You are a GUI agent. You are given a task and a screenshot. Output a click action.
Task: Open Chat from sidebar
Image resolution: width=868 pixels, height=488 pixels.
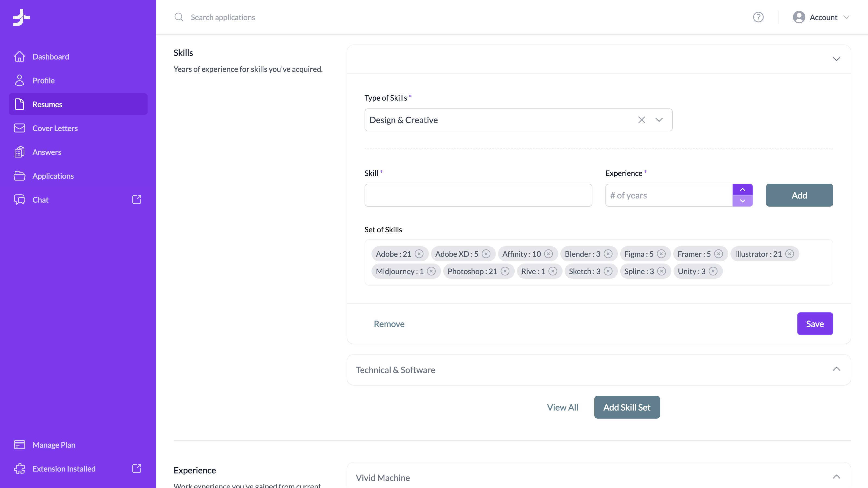coord(78,200)
